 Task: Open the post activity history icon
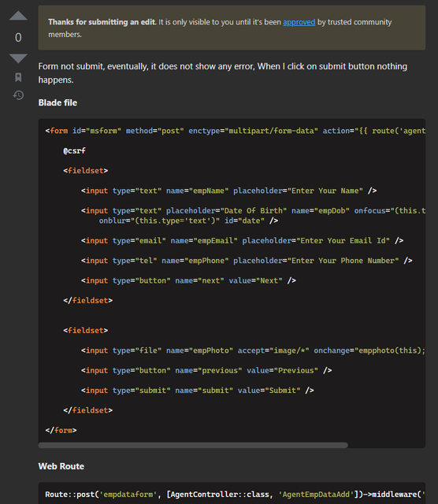18,95
